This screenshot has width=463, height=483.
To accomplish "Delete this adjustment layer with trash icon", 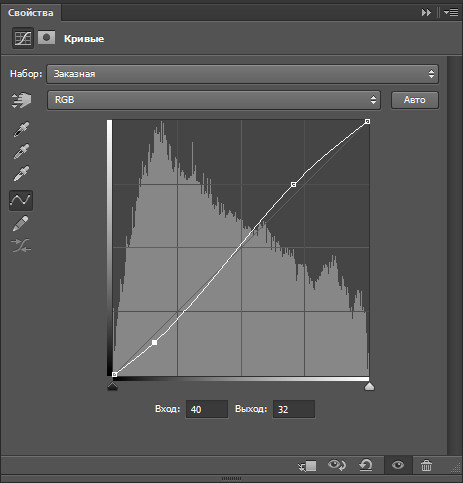I will coord(426,465).
